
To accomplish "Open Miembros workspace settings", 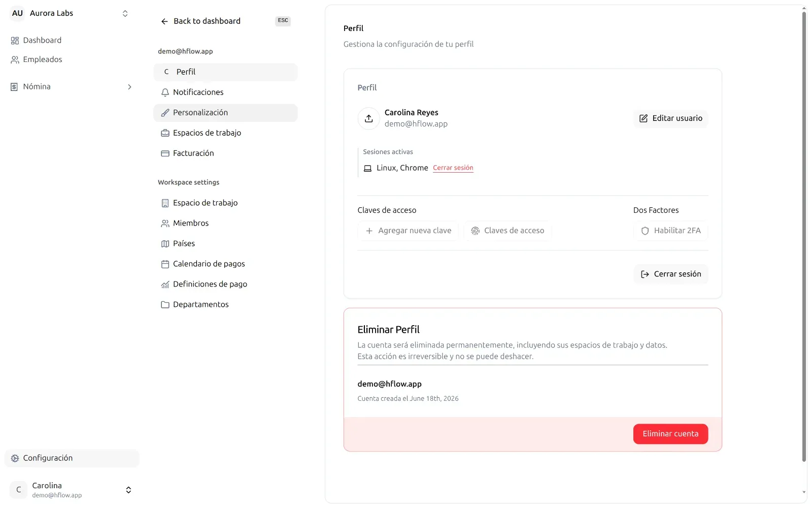I will pyautogui.click(x=225, y=224).
